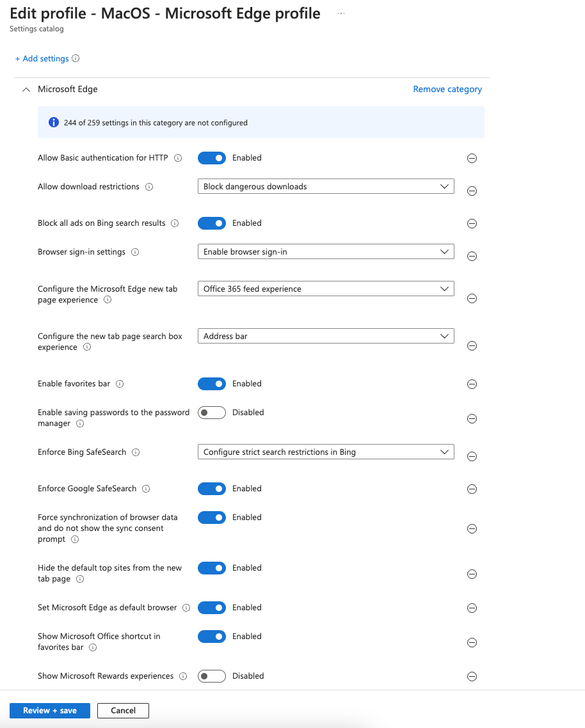
Task: Remove the Block all ads on Bing setting
Action: point(472,223)
